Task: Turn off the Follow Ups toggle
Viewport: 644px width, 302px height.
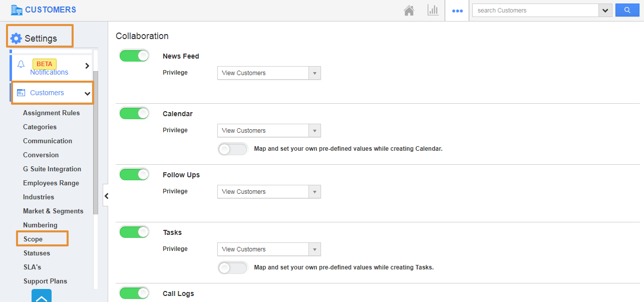Action: [134, 175]
